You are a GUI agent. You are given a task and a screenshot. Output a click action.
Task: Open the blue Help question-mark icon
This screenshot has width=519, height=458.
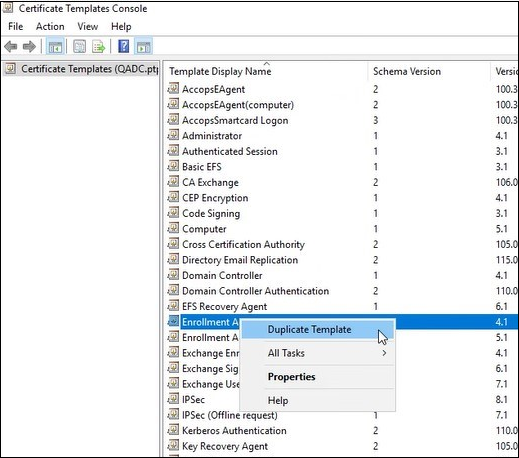[x=124, y=46]
